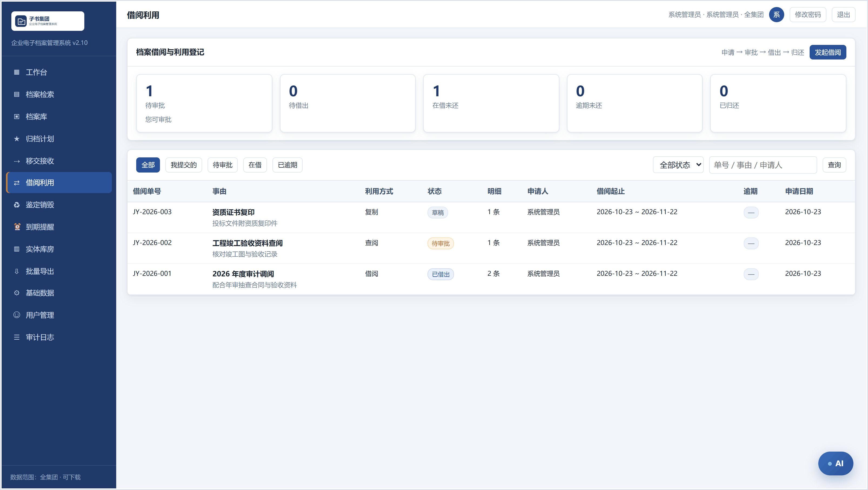Click the 子书集团 logo at top left
This screenshot has width=868, height=490.
(x=48, y=21)
